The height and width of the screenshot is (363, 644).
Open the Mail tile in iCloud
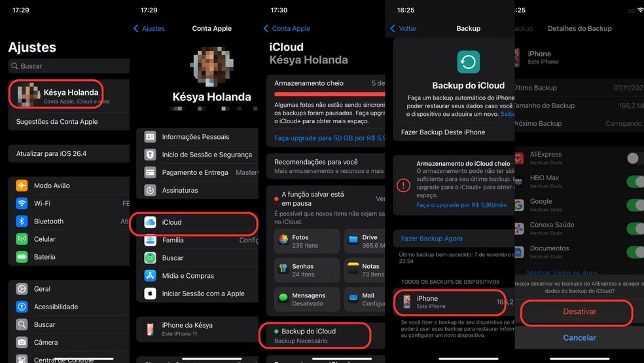click(365, 299)
